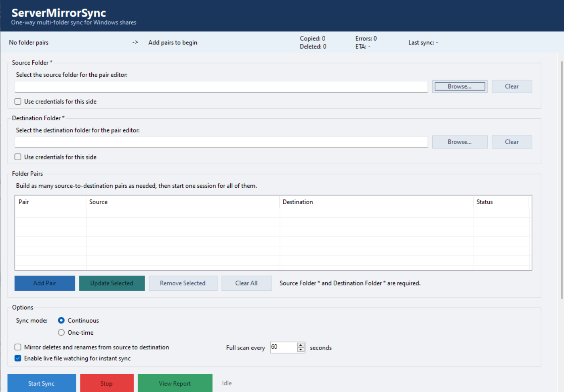Click the 'Errors: 0' counter
The width and height of the screenshot is (564, 392).
coord(366,38)
